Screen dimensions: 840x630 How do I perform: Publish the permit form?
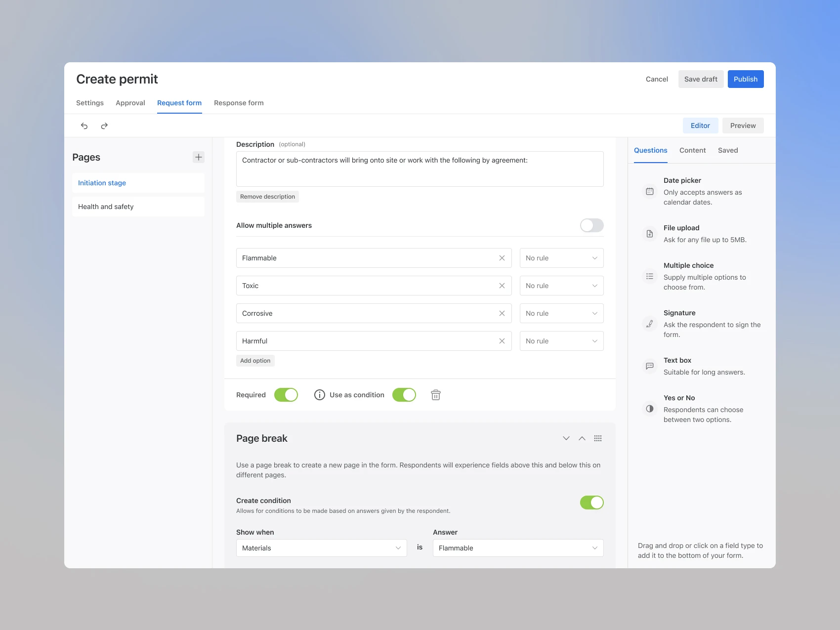(x=746, y=79)
